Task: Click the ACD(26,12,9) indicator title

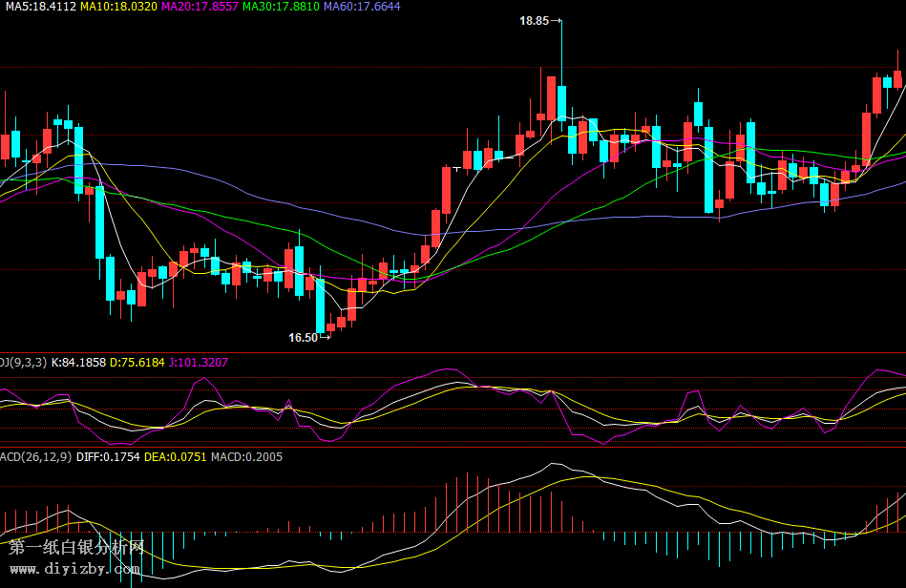Action: (36, 457)
